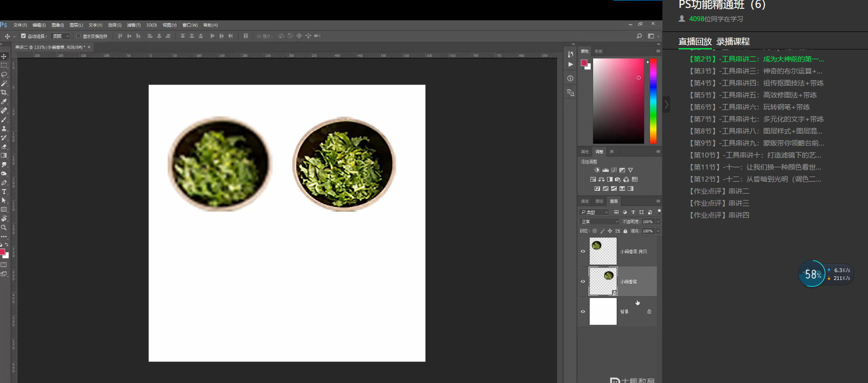The height and width of the screenshot is (383, 868).
Task: Click the lock all layers icon
Action: pyautogui.click(x=625, y=231)
